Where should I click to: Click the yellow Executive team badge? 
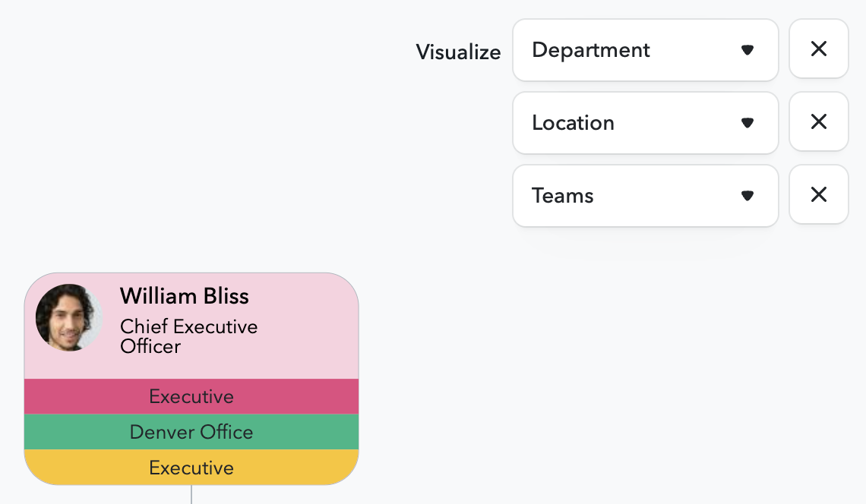coord(191,468)
